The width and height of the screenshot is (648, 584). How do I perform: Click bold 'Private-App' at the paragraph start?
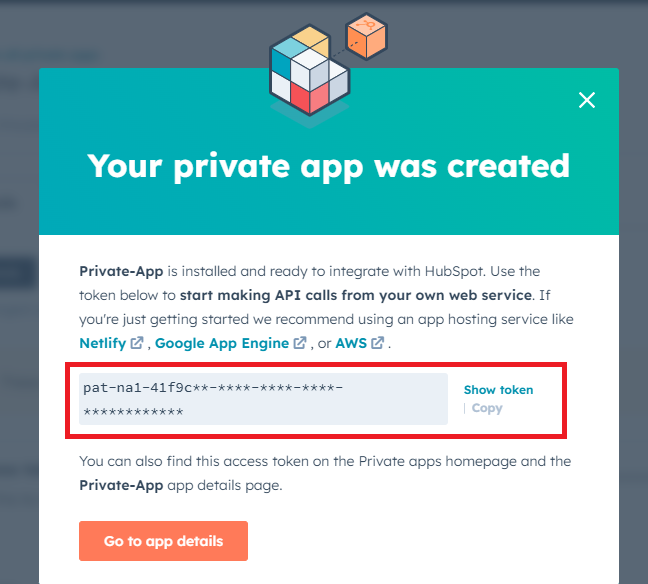[x=114, y=271]
